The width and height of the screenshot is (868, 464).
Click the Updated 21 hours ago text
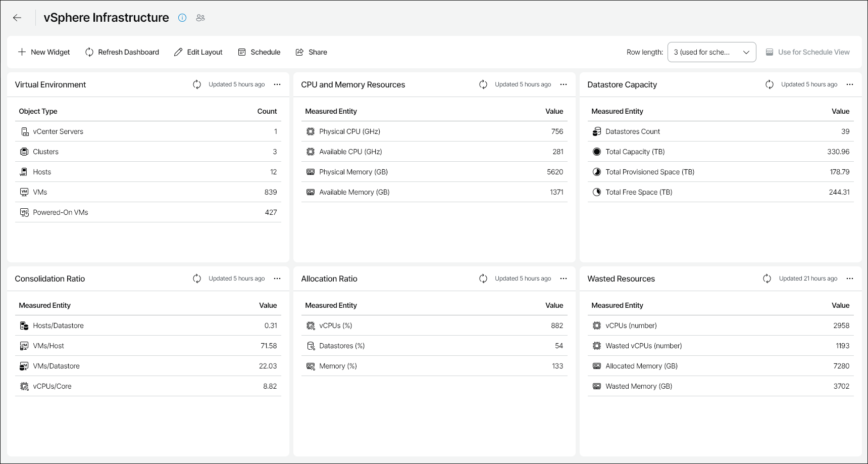click(x=808, y=279)
